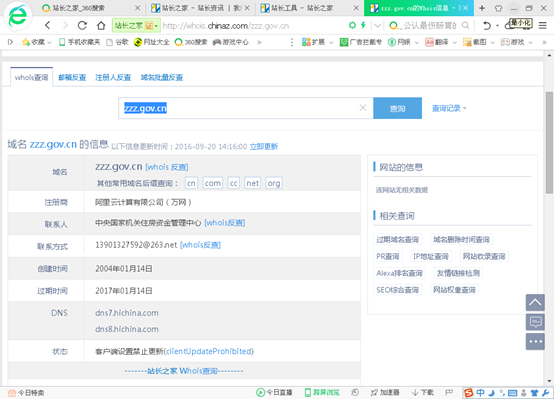
Task: Click 跨屏浏览 in status bar
Action: (322, 392)
